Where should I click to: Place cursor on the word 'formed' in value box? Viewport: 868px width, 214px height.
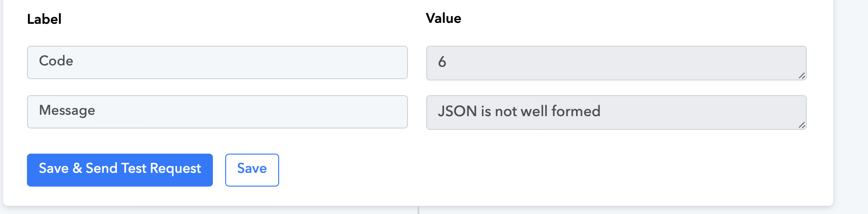click(x=576, y=111)
